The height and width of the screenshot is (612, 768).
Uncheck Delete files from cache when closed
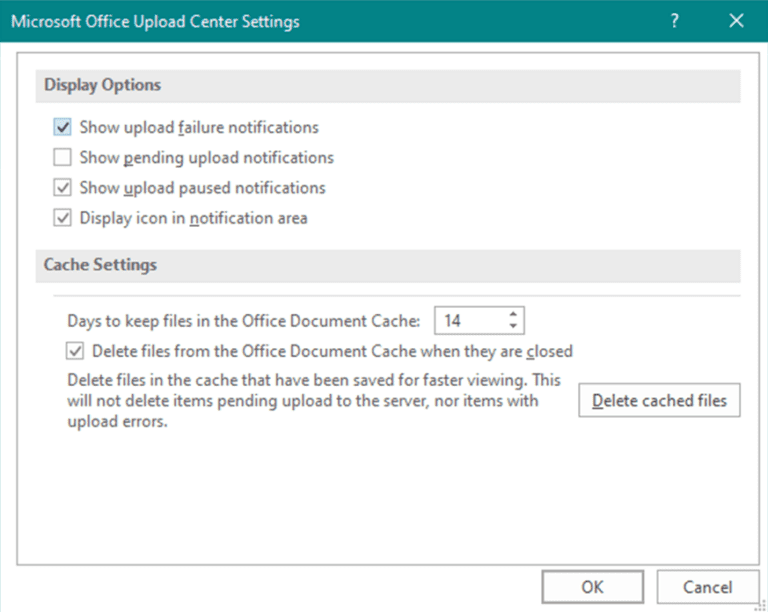76,351
